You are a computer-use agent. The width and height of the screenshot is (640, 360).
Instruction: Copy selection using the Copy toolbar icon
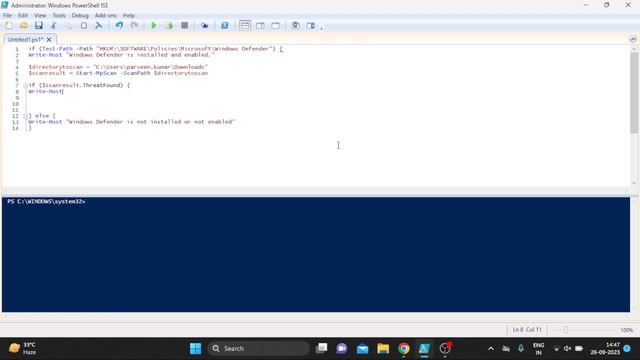[x=69, y=26]
